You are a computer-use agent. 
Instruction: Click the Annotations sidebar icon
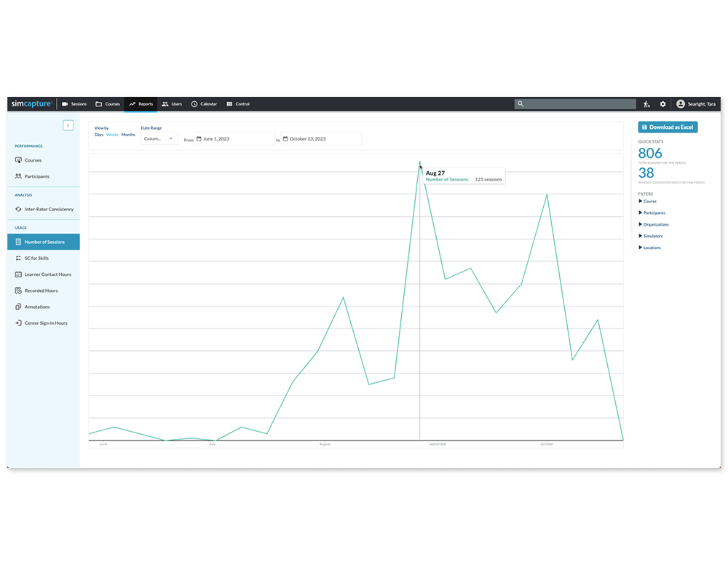tap(18, 307)
